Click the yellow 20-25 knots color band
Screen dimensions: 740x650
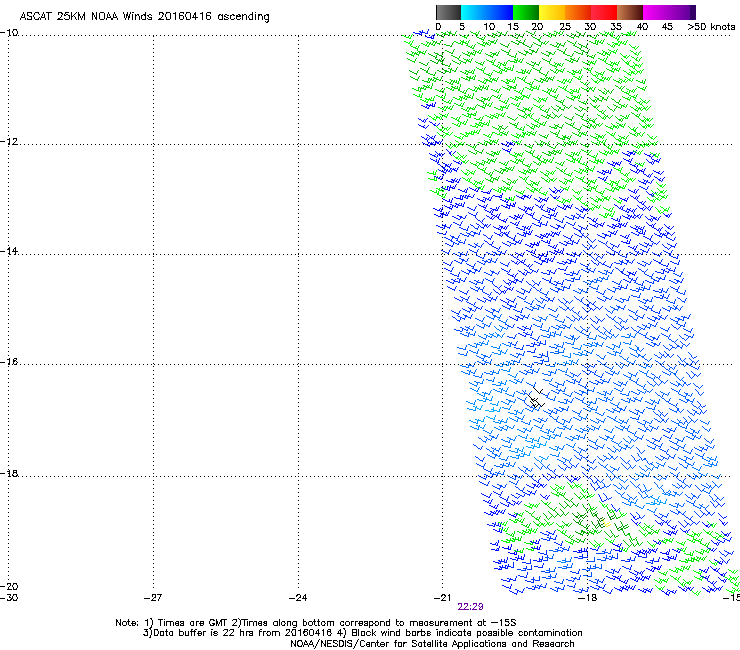coord(552,12)
